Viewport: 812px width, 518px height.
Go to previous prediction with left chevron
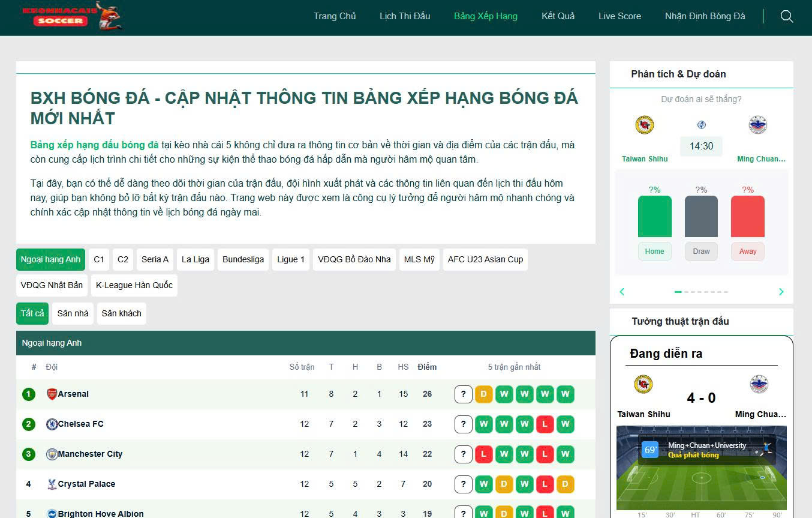point(622,292)
